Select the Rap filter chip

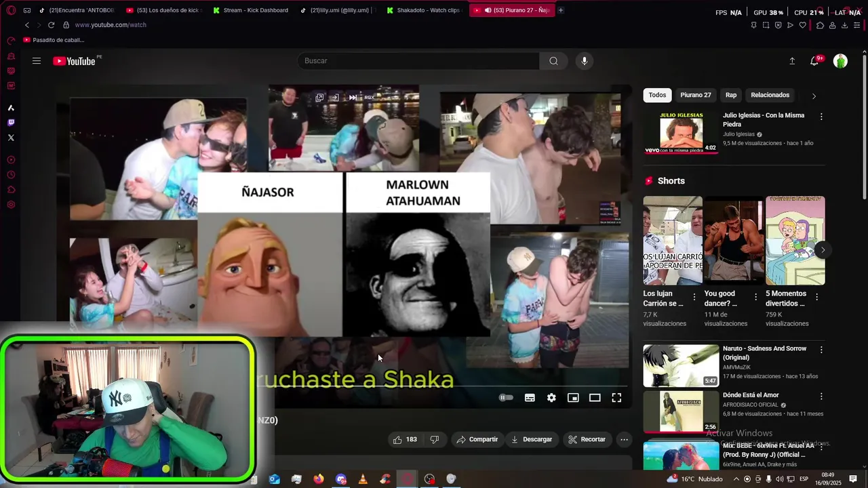pos(731,95)
